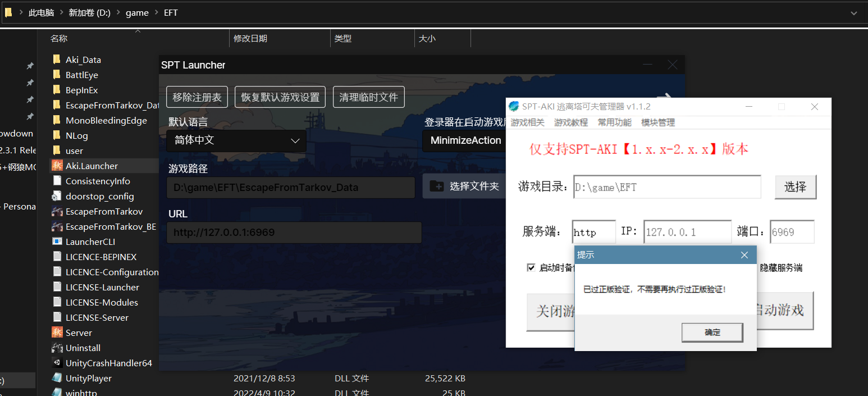Click the LICENCE-BEPINEX document icon
The image size is (868, 396).
[56, 257]
